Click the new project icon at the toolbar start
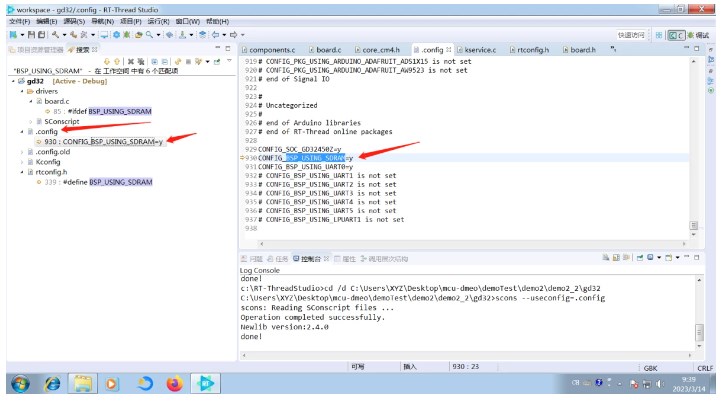Image resolution: width=726 pixels, height=401 pixels. pos(13,35)
